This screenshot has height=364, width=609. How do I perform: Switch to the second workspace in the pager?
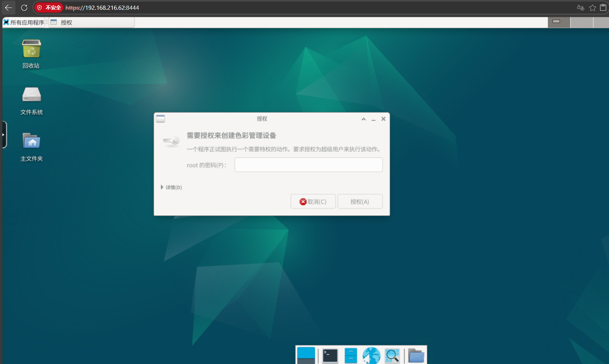(582, 23)
